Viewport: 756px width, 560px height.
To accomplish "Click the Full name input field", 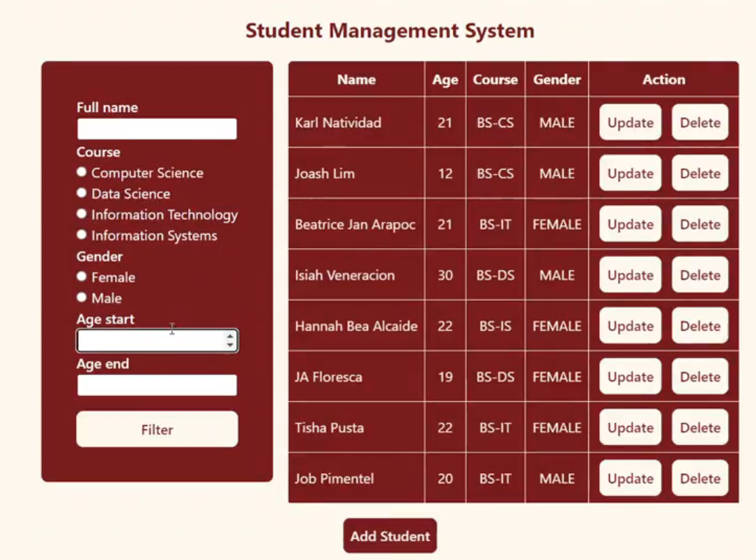I will [x=156, y=128].
